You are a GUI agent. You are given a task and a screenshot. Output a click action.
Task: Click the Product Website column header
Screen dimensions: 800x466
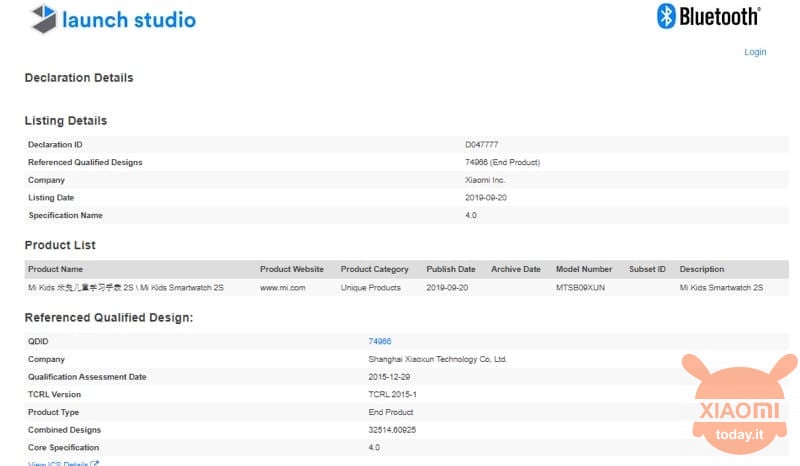point(292,269)
